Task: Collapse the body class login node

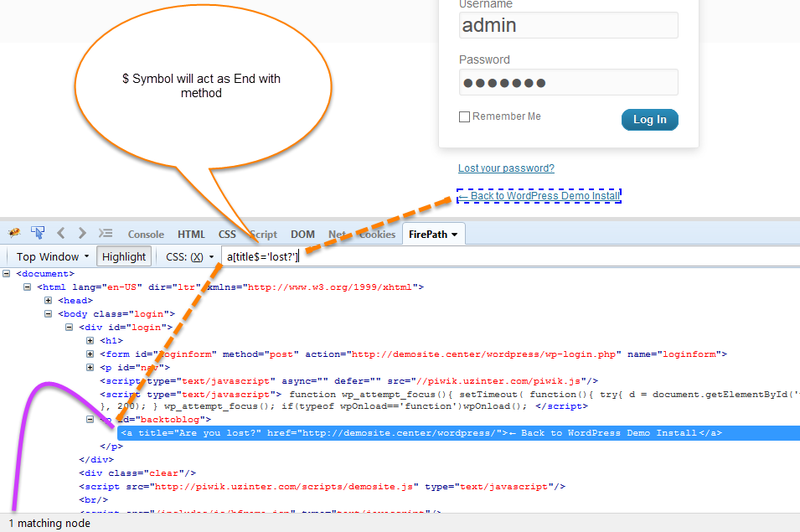Action: click(48, 313)
